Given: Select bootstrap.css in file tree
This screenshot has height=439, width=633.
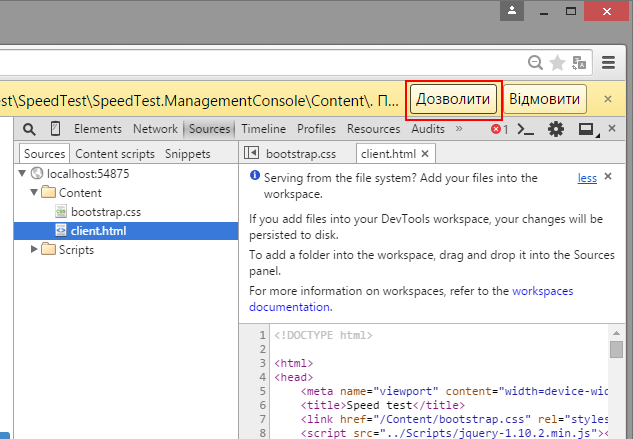Looking at the screenshot, I should 106,212.
